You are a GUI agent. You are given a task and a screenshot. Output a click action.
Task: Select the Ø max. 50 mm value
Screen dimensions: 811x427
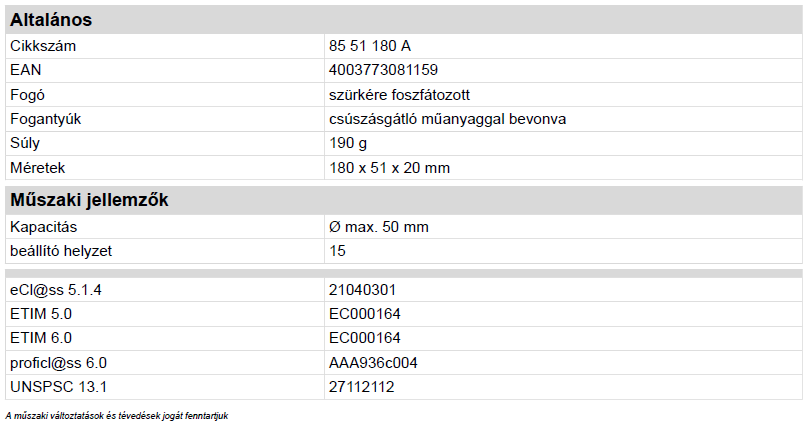pos(378,227)
